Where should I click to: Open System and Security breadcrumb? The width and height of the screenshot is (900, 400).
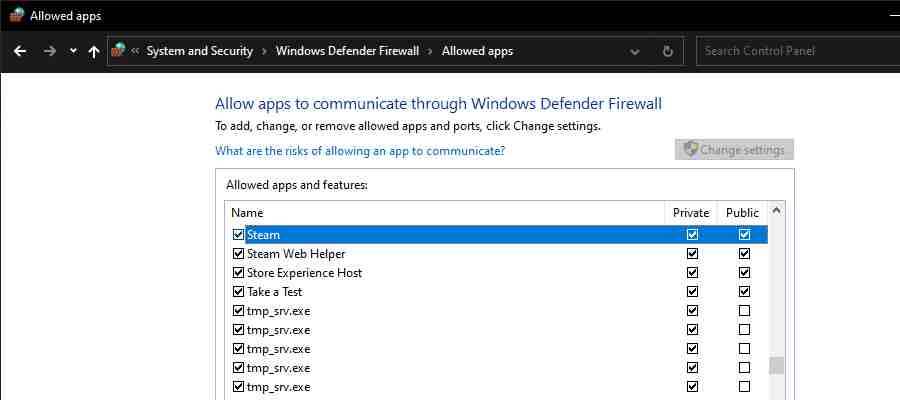click(199, 51)
